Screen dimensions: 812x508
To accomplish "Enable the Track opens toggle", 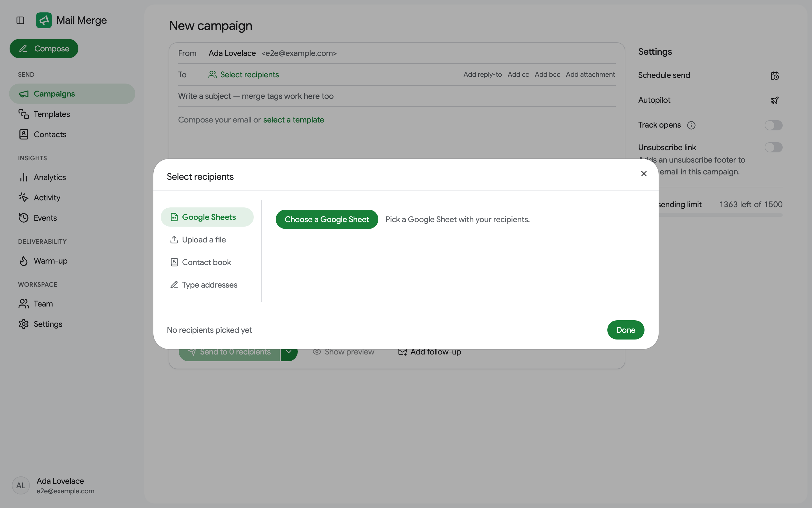I will tap(773, 125).
